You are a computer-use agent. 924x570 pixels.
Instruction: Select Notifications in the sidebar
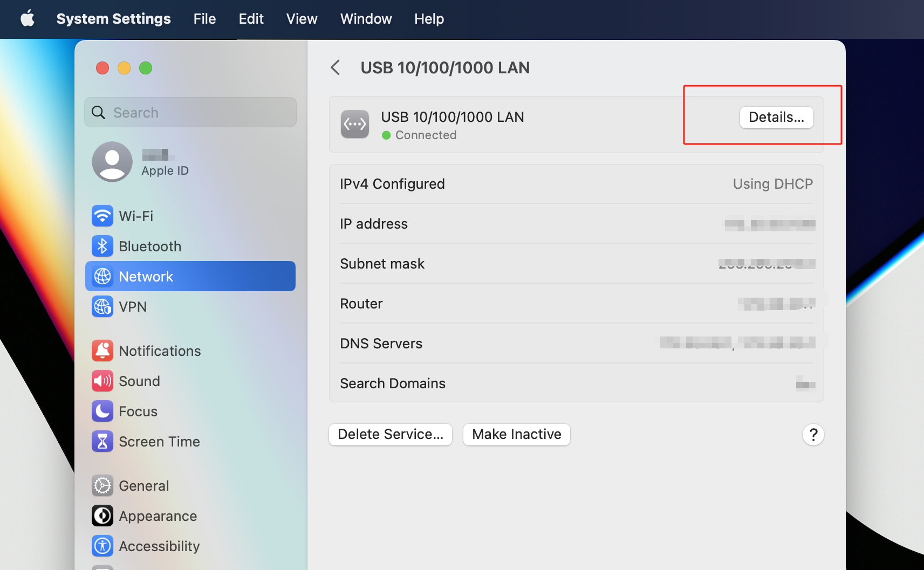tap(190, 351)
